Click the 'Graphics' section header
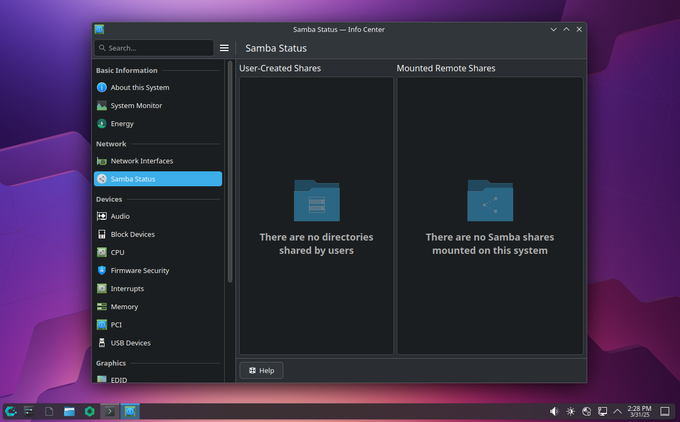 (111, 363)
